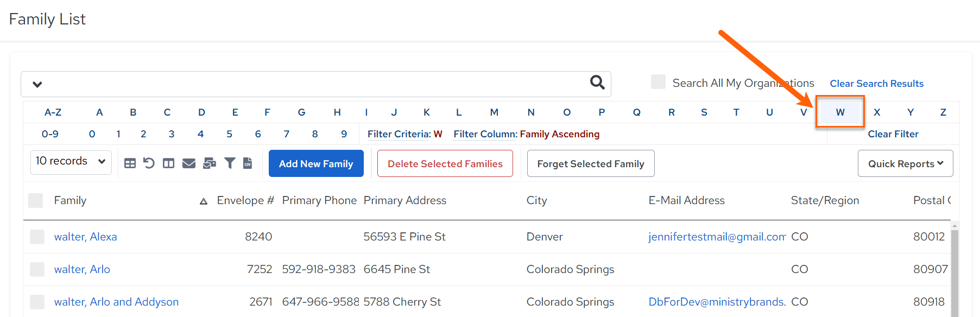Select the A-Z filter option
Image resolution: width=980 pixels, height=317 pixels.
53,112
